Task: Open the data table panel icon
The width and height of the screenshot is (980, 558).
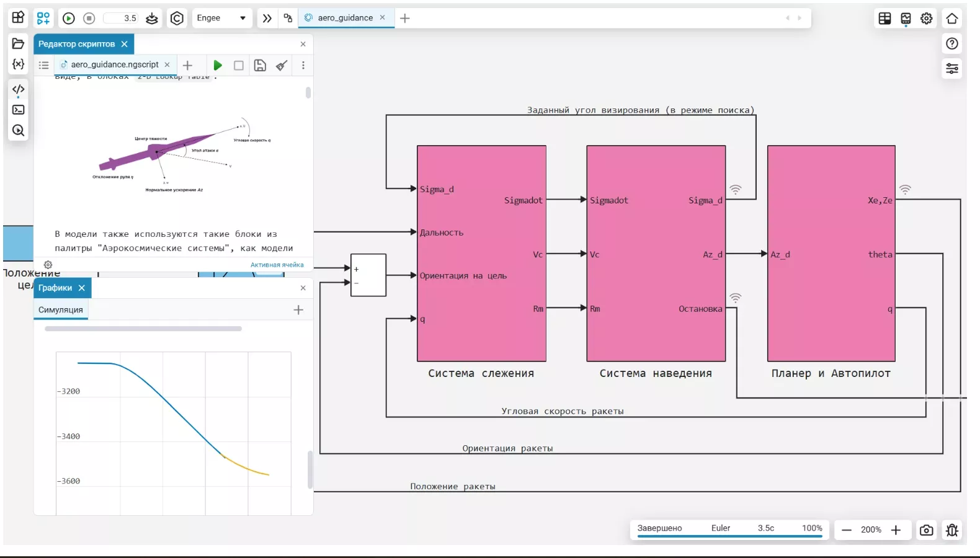Action: (885, 19)
